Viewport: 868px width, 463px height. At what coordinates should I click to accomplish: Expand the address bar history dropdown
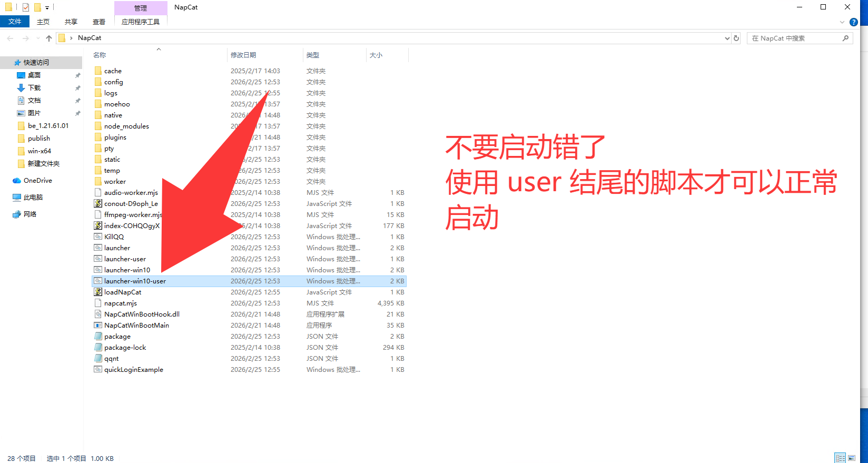point(727,38)
